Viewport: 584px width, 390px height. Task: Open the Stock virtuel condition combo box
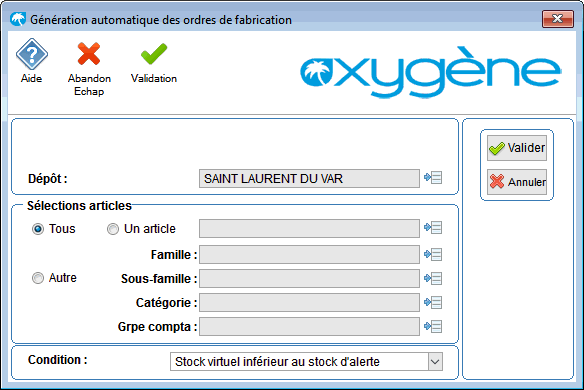(x=306, y=362)
